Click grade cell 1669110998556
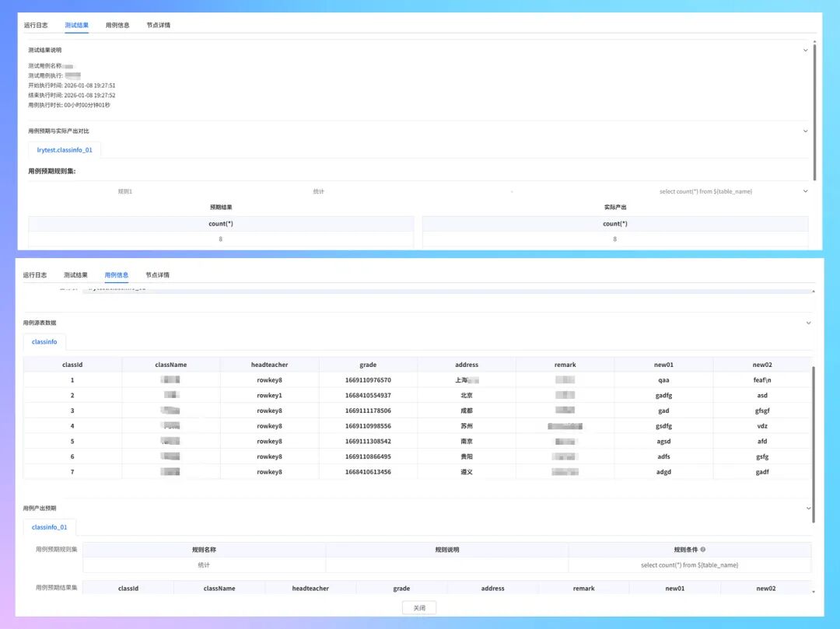The image size is (840, 629). [x=368, y=426]
